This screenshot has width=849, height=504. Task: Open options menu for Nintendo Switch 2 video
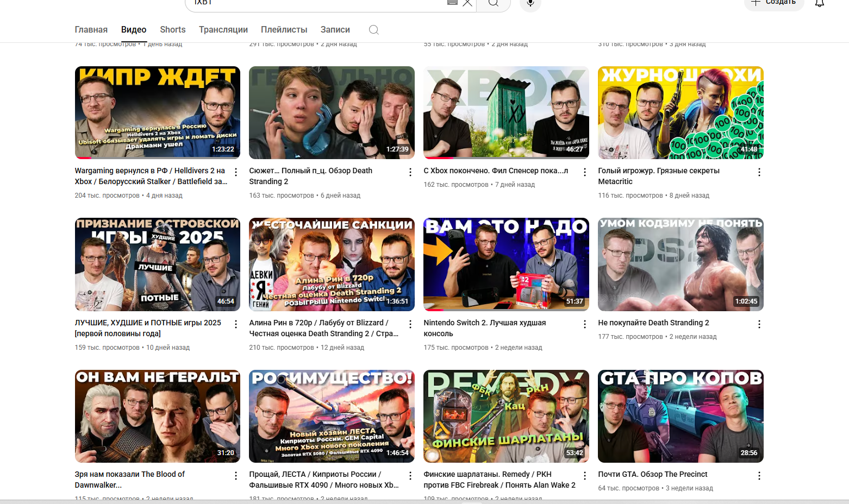[585, 324]
